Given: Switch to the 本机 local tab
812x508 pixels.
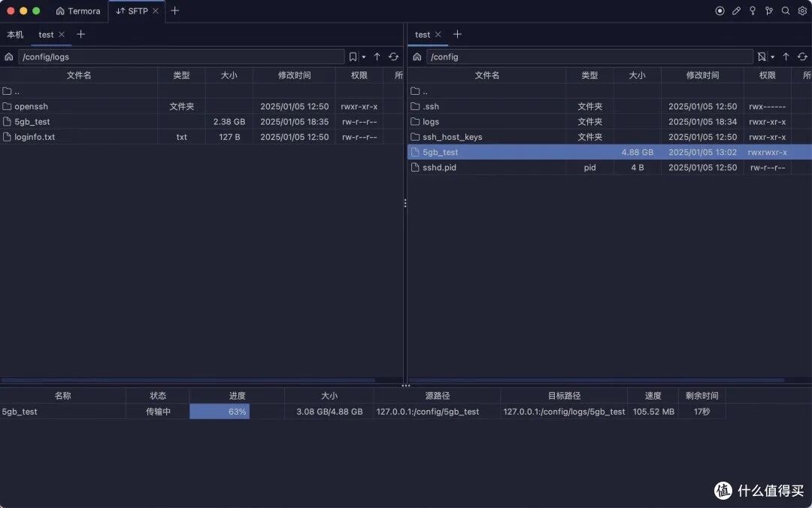Looking at the screenshot, I should coord(14,34).
